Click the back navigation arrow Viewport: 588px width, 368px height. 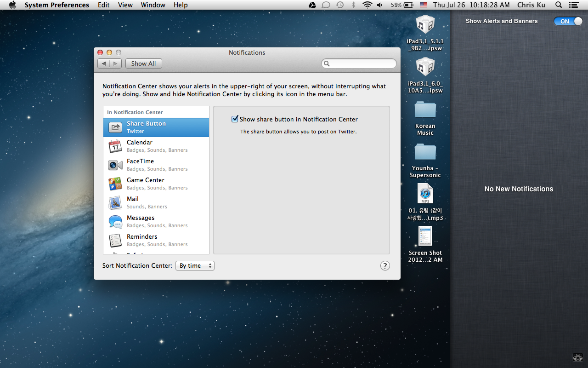pyautogui.click(x=104, y=63)
